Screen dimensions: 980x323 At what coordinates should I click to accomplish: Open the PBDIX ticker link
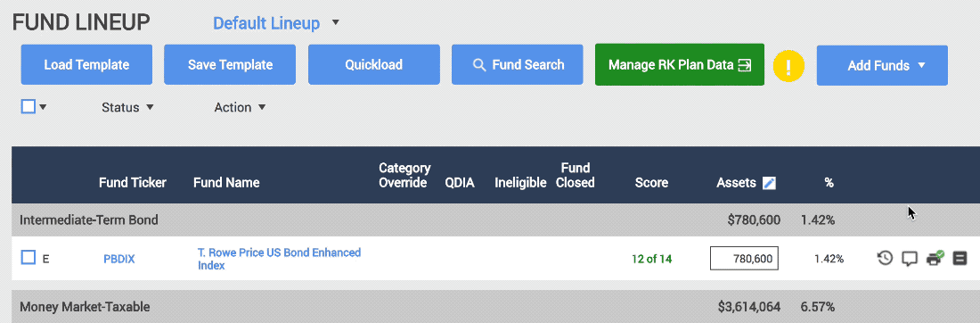119,259
